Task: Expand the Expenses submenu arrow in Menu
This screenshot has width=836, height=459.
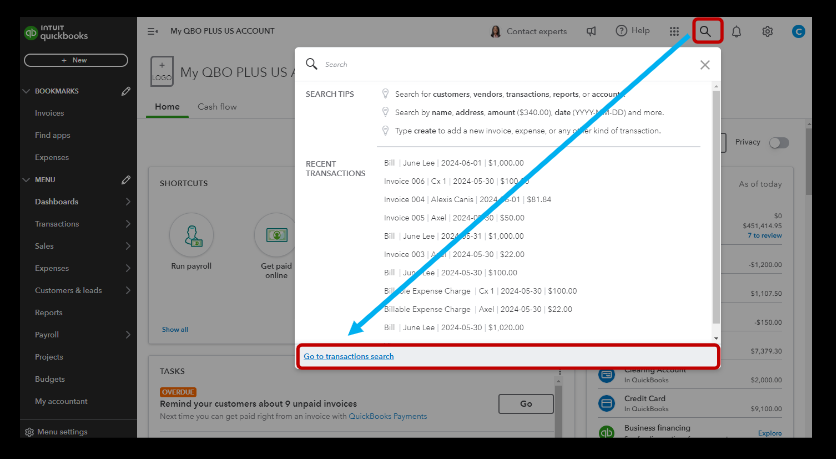Action: click(x=128, y=268)
